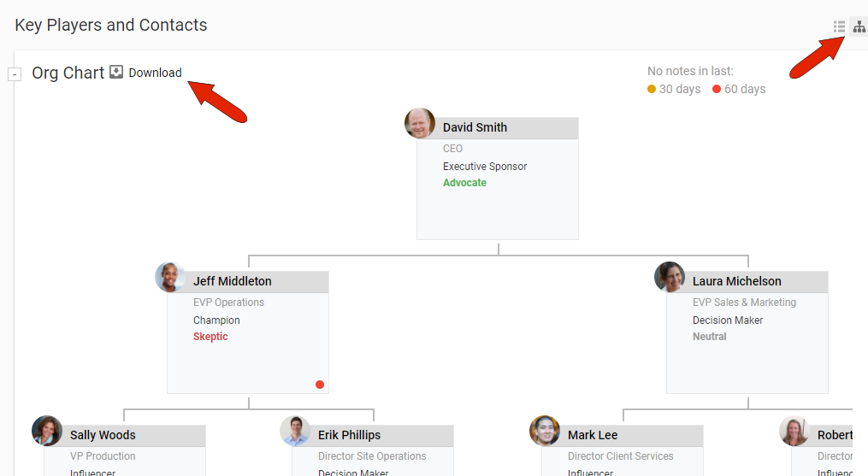Screen dimensions: 868x476
Task: Open Mark Lee's profile picture
Action: tap(545, 431)
